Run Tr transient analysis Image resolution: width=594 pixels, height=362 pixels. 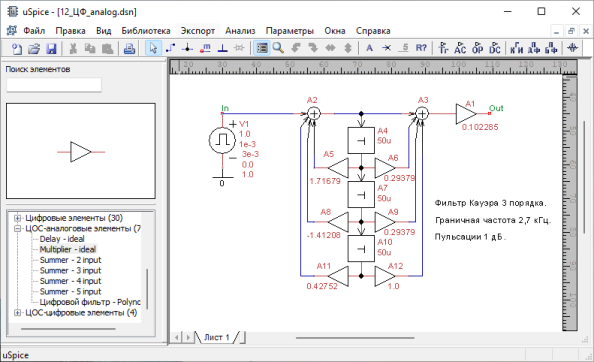coord(443,48)
